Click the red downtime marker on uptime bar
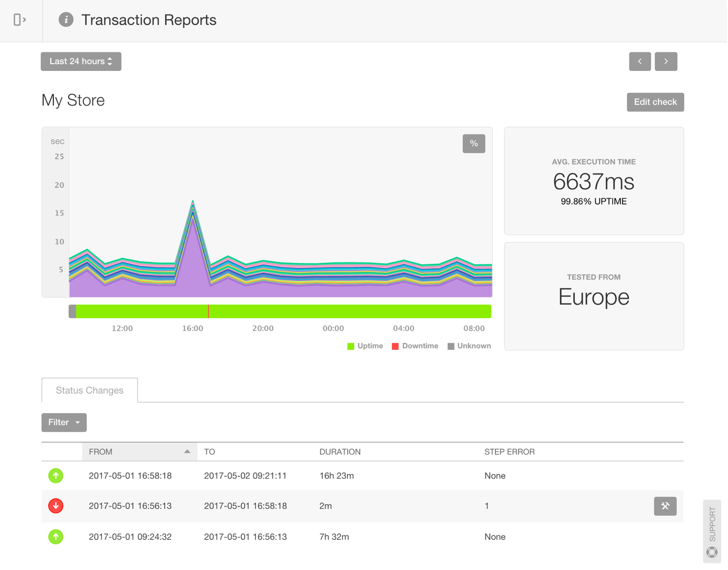This screenshot has width=728, height=570. (209, 312)
